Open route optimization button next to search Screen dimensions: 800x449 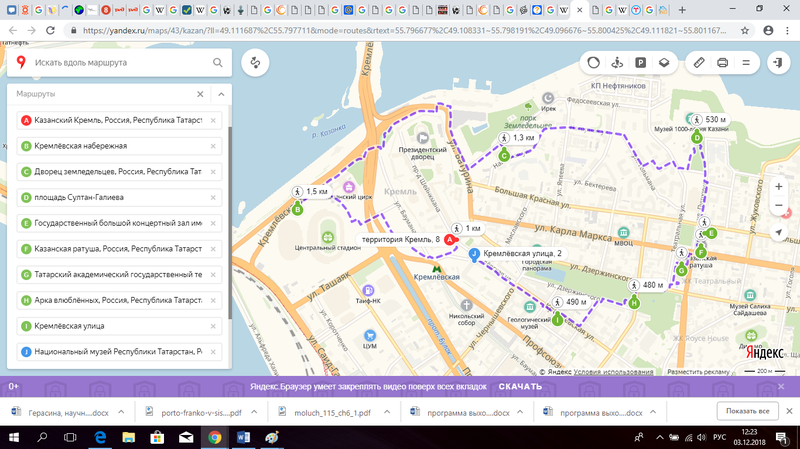tap(255, 63)
